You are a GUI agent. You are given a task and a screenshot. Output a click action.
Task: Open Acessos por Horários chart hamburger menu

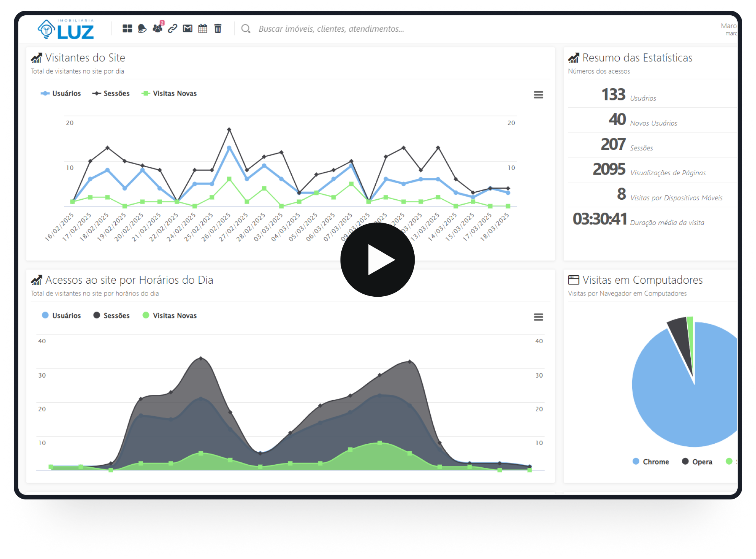(538, 317)
